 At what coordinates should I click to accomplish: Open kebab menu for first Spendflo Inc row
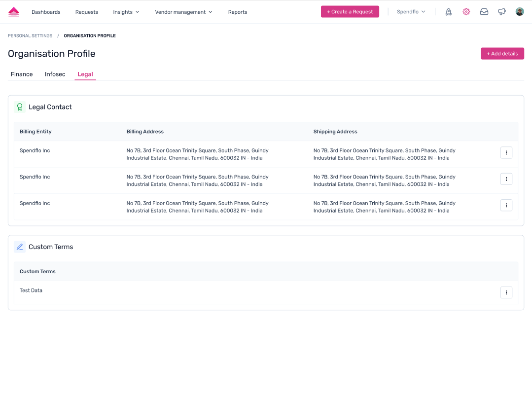(506, 153)
